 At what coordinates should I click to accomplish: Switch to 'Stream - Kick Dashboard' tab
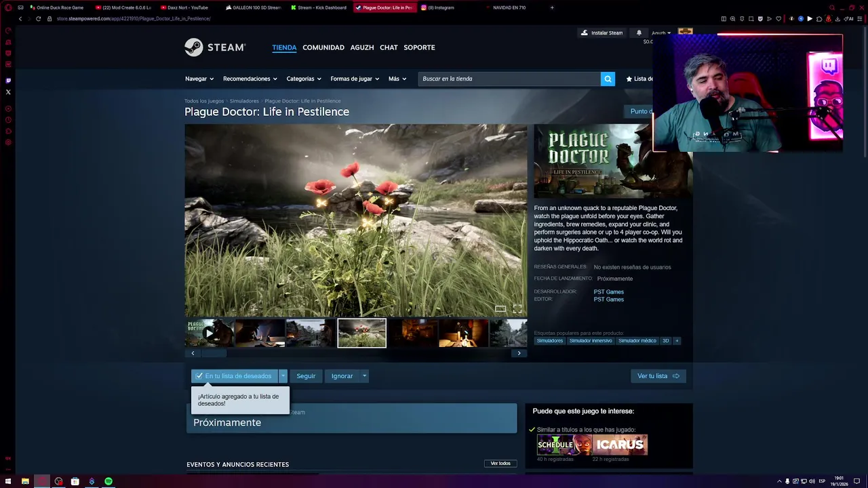coord(319,7)
